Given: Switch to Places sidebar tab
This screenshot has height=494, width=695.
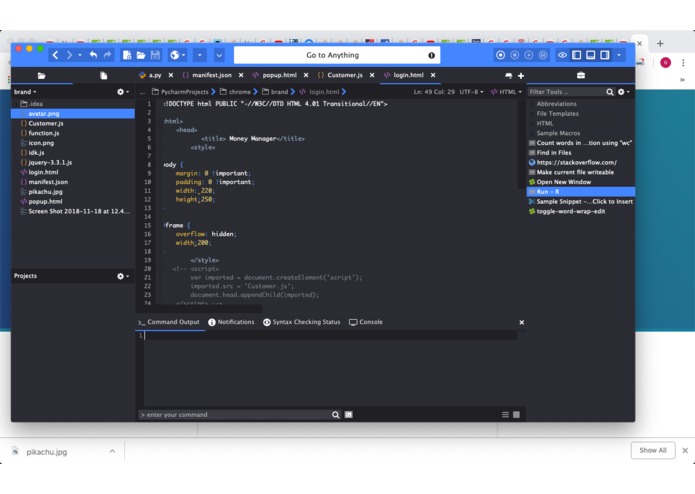Looking at the screenshot, I should coord(42,76).
